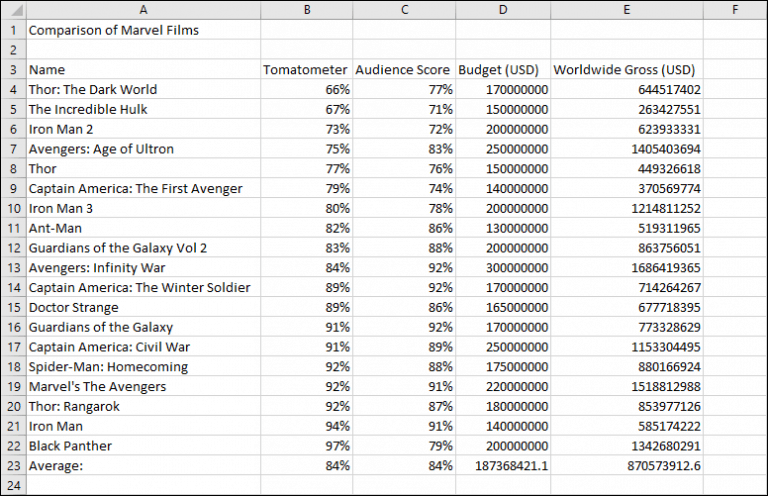Click the select-all corner triangle
Image resolution: width=768 pixels, height=496 pixels.
pyautogui.click(x=14, y=10)
